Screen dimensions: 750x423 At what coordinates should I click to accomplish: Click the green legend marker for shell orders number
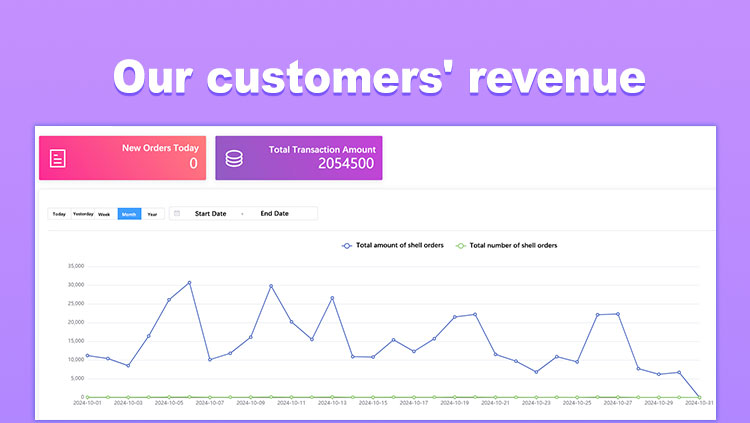pyautogui.click(x=460, y=245)
